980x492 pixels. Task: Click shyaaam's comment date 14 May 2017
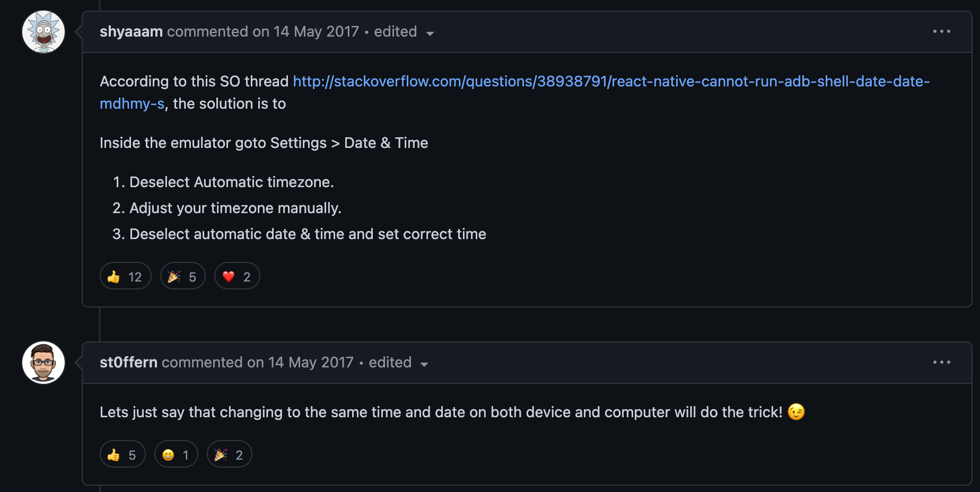pyautogui.click(x=316, y=32)
